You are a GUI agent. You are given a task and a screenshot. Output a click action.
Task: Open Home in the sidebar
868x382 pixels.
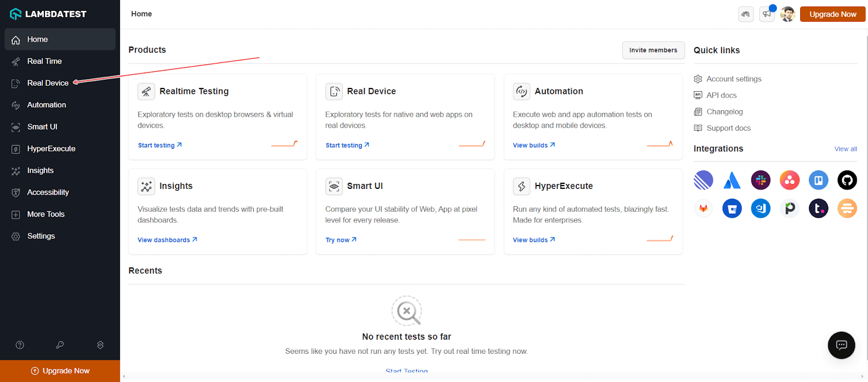click(60, 40)
